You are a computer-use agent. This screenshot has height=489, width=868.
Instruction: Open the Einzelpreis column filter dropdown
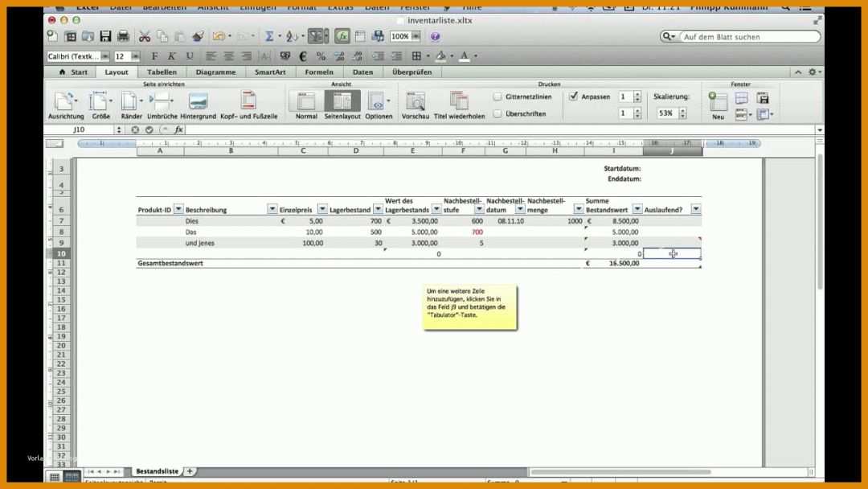(322, 209)
